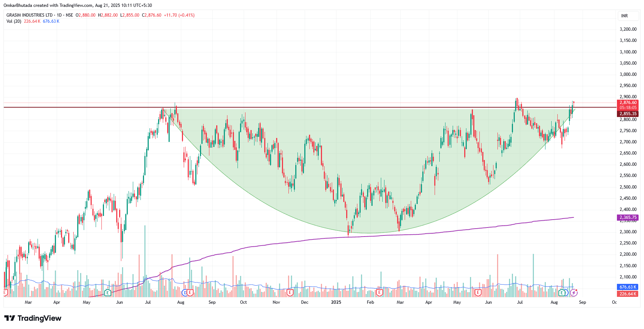644x329 pixels.
Task: Click the blue dividend D marker at August 2024
Action: point(185,292)
